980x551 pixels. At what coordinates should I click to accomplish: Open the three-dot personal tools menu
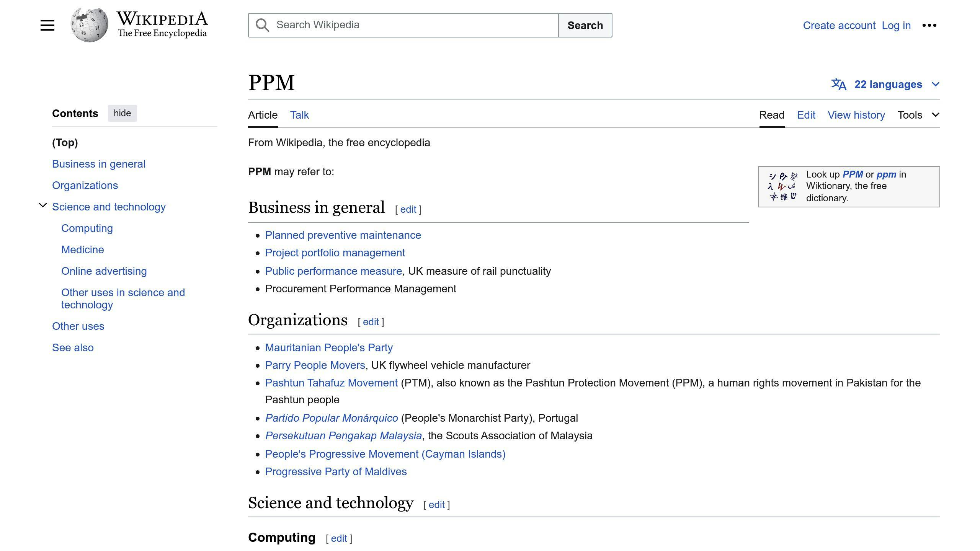(x=929, y=25)
